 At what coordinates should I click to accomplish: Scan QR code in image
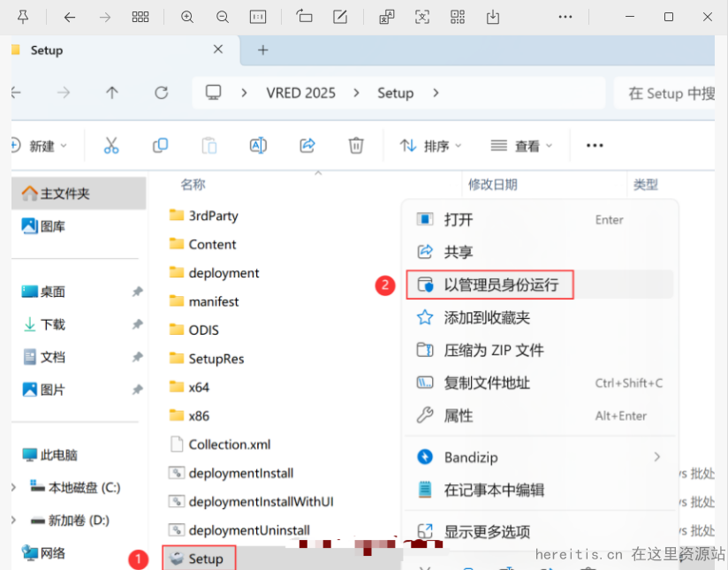click(458, 17)
